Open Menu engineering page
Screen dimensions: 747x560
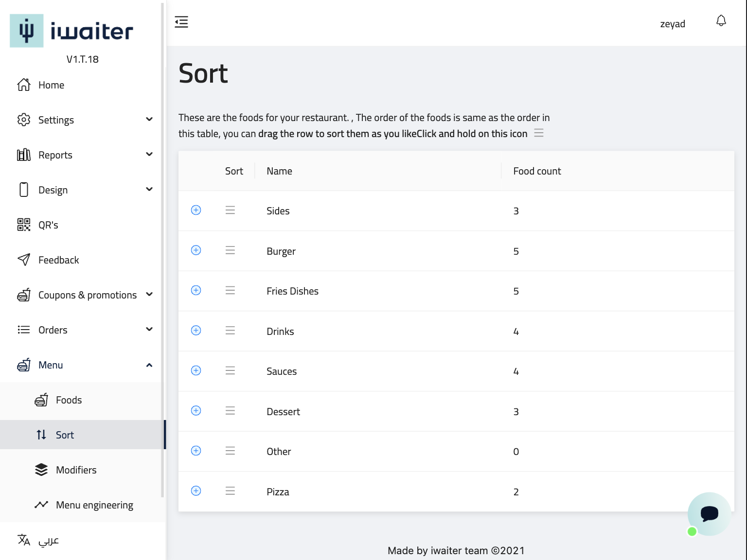coord(94,505)
